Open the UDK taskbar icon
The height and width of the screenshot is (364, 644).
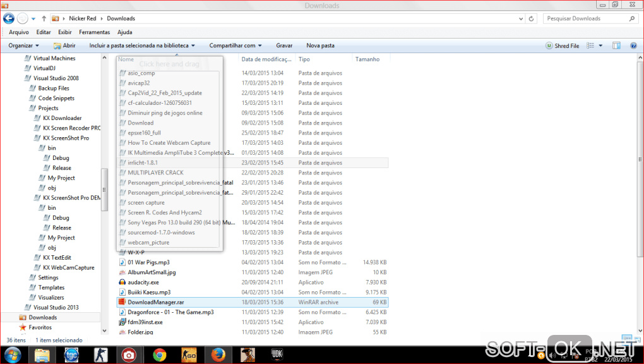[x=277, y=355]
